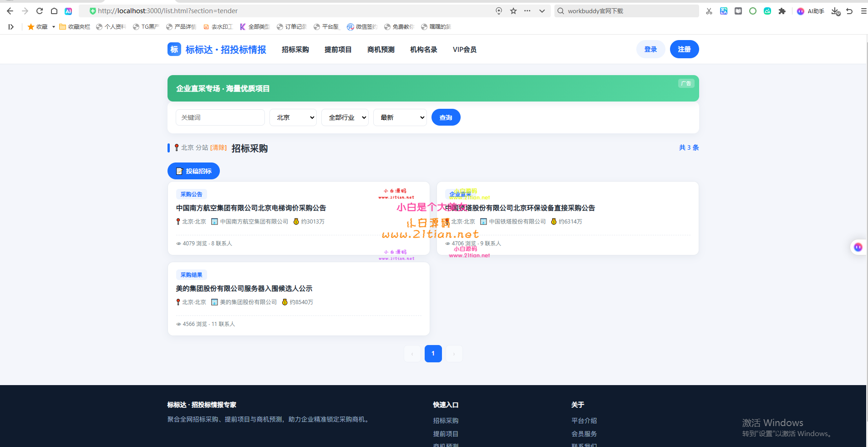Click the workbuddy search box
This screenshot has height=447, width=868.
[x=626, y=11]
